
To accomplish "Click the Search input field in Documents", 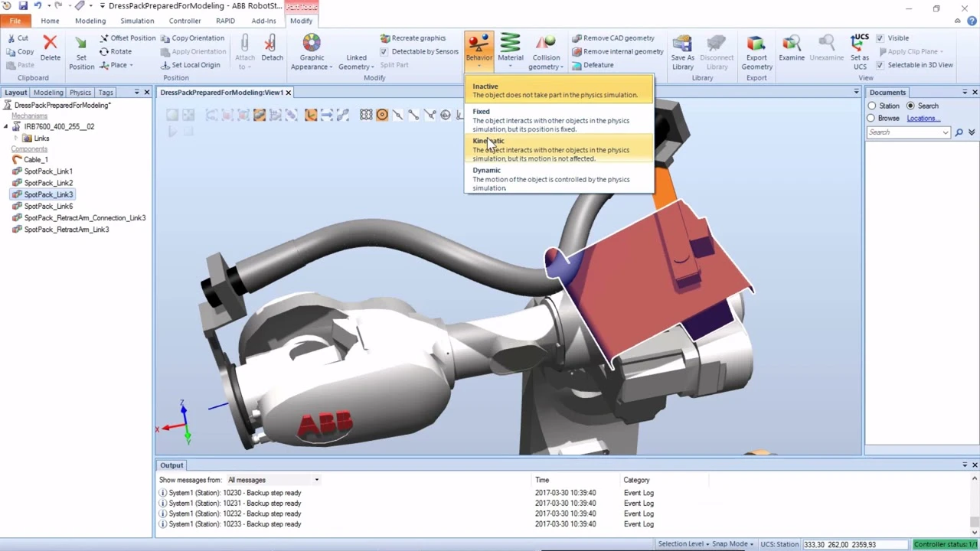I will tap(907, 132).
